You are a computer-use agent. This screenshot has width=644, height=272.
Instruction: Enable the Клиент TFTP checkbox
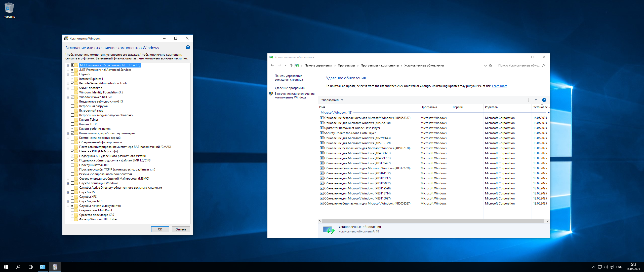pos(72,124)
